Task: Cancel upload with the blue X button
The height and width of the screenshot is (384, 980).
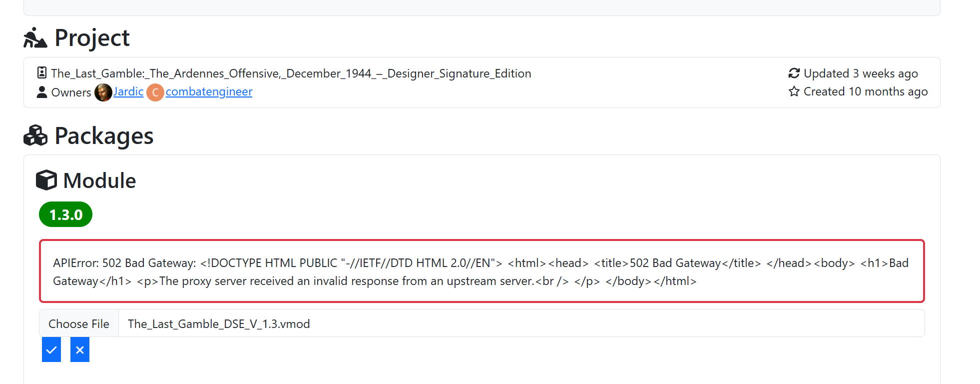Action: point(80,349)
